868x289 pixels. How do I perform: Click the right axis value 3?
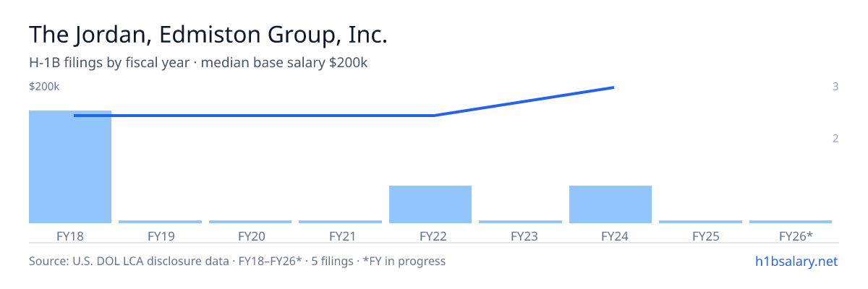click(x=835, y=87)
